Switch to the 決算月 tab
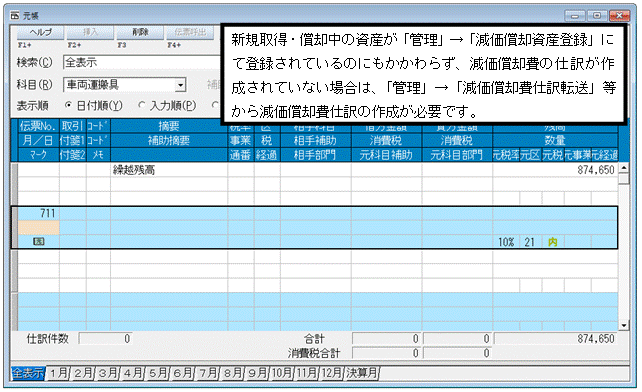Viewport: 642px width, 392px height. (x=362, y=373)
